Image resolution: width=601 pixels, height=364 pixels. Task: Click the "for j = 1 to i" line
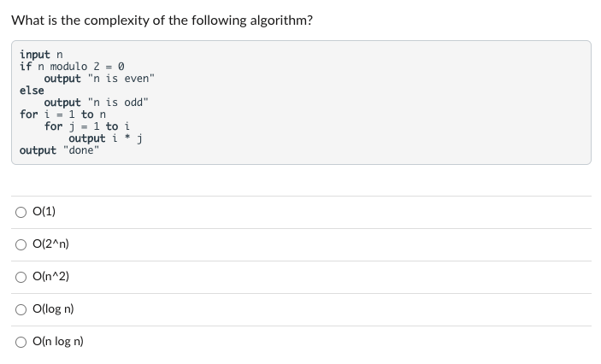87,126
